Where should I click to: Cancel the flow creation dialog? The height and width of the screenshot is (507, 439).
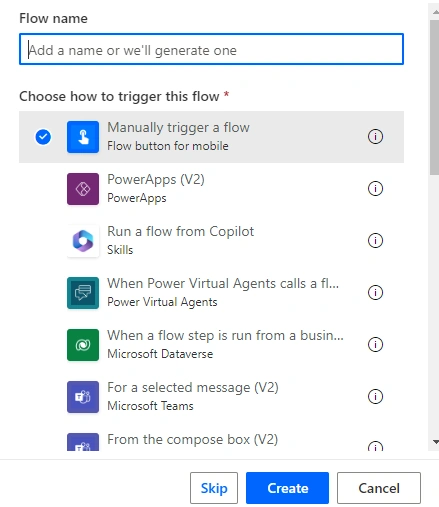(x=379, y=488)
